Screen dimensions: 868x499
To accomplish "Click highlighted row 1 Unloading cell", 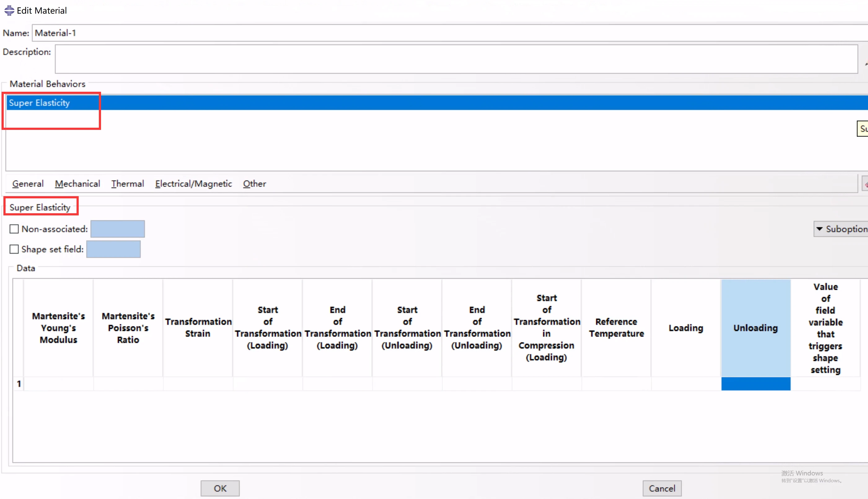I will coord(756,384).
